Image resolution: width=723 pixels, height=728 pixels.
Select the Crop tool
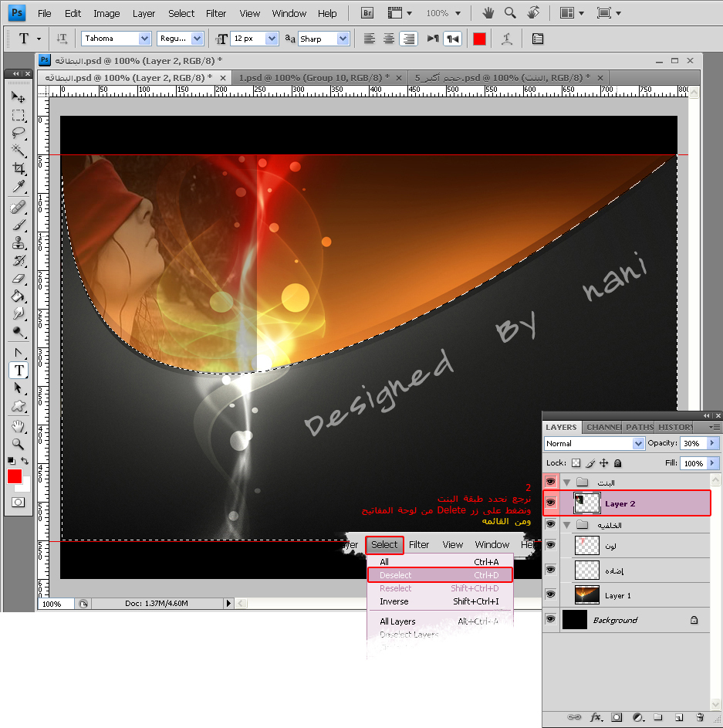point(19,168)
